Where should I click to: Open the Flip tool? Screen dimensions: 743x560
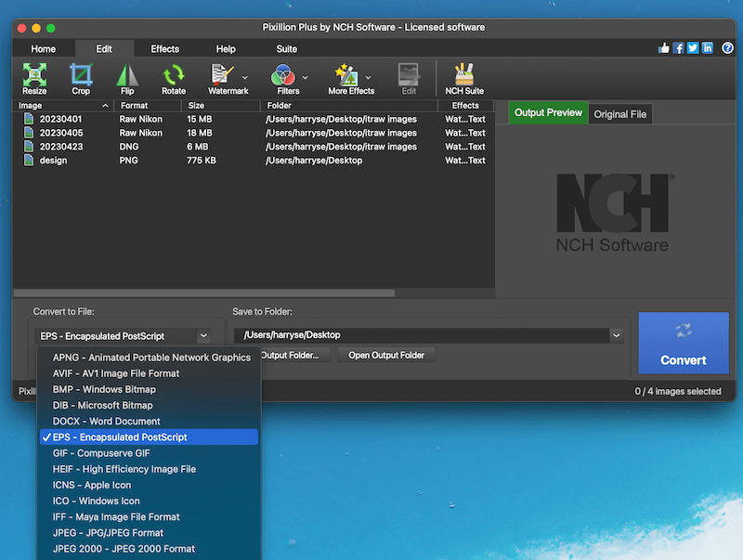click(x=127, y=79)
